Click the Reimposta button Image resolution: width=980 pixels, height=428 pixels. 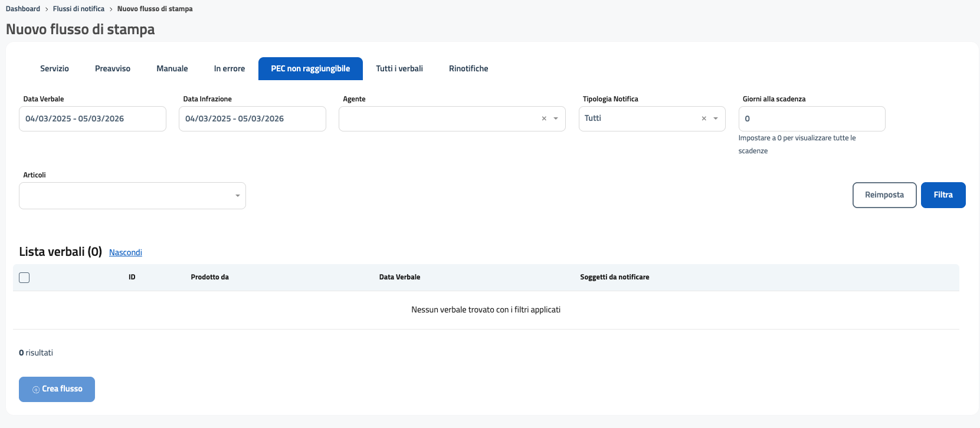pyautogui.click(x=884, y=195)
